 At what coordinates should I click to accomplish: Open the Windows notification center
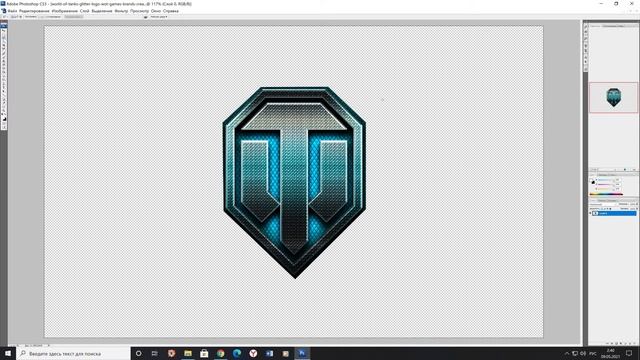coord(629,353)
